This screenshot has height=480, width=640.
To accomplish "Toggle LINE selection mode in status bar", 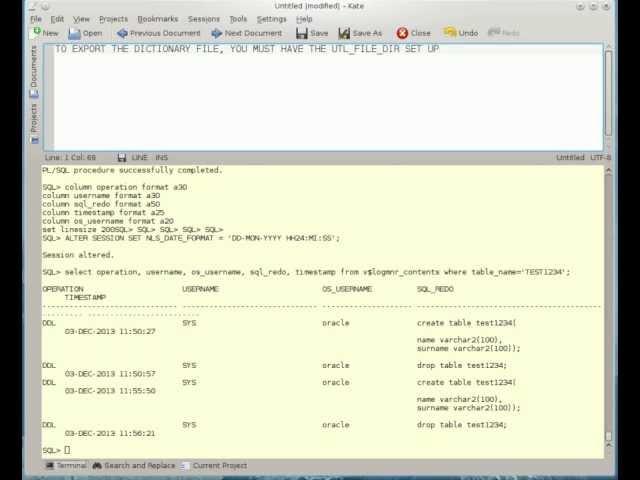I will coord(139,158).
